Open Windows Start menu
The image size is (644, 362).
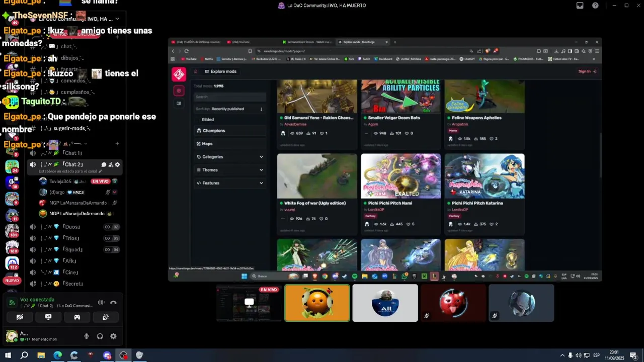coord(8,355)
